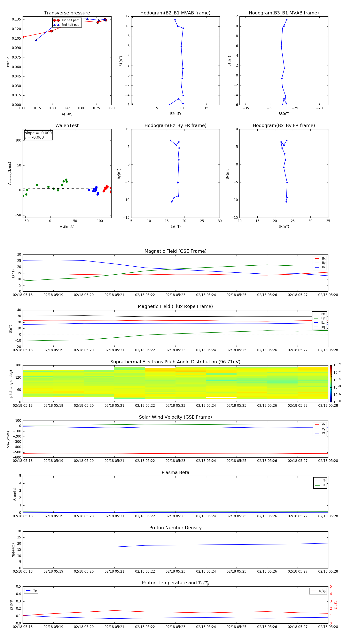Image resolution: width=351 pixels, height=644 pixels.
Task: Click the 'Proton Temperature and Te/Tp' title
Action: tap(175, 583)
